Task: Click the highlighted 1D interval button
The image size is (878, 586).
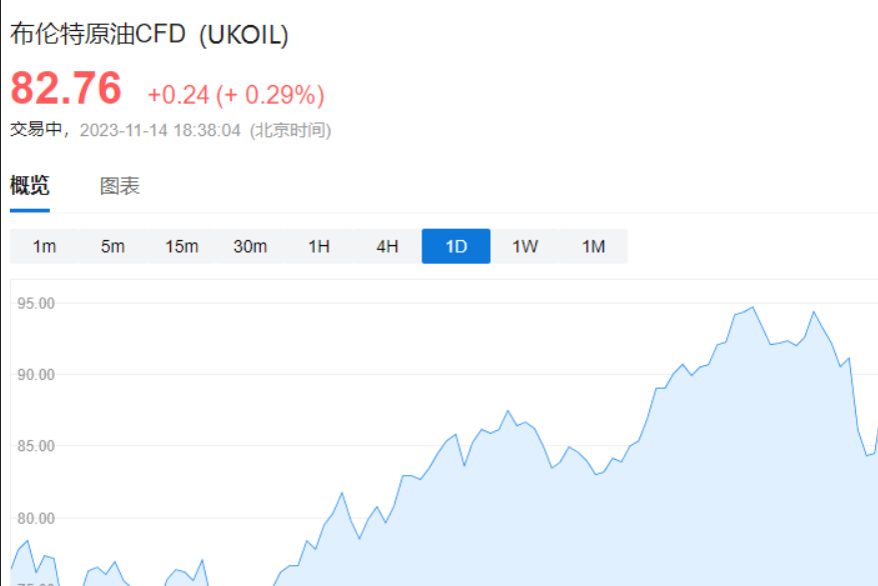Action: tap(456, 246)
